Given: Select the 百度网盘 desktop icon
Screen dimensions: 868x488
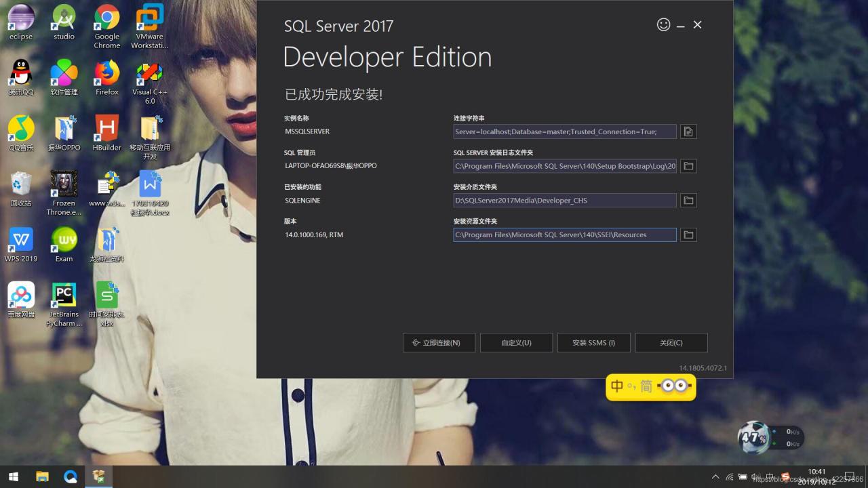Looking at the screenshot, I should point(21,300).
